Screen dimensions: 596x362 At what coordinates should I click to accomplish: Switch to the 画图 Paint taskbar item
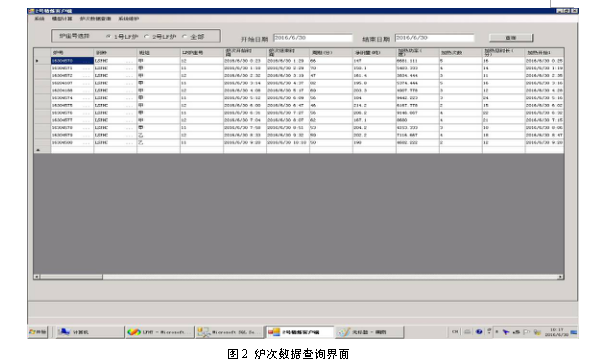(x=369, y=332)
